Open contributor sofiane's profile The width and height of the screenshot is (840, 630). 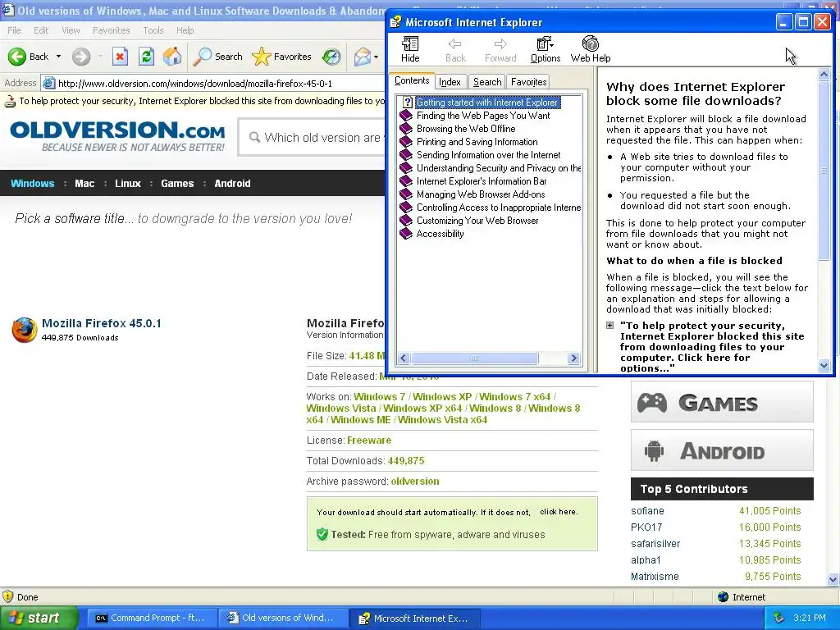click(647, 511)
